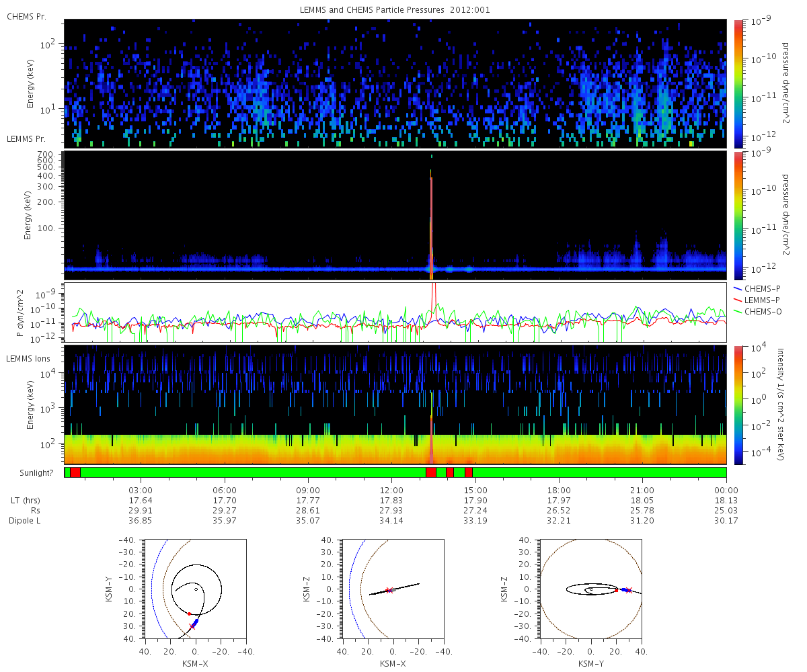The height and width of the screenshot is (672, 807).
Task: Select the 'CHEMS Pr.' panel label
Action: [x=26, y=16]
